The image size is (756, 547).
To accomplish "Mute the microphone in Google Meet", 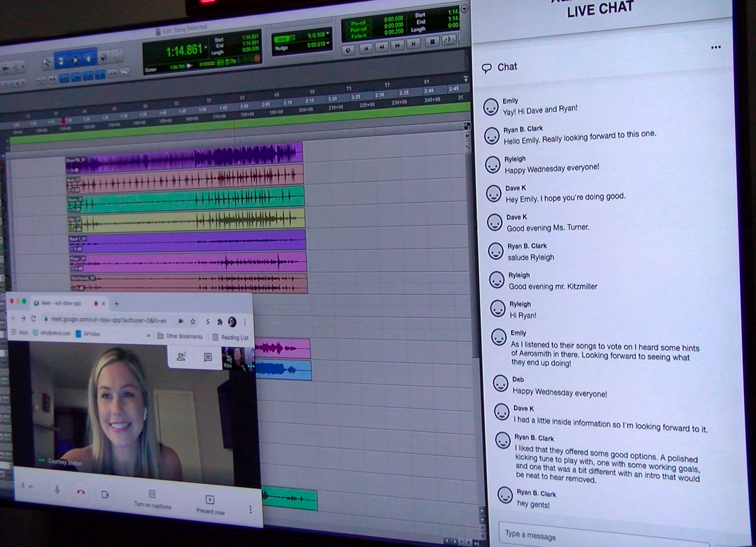I will coord(57,490).
